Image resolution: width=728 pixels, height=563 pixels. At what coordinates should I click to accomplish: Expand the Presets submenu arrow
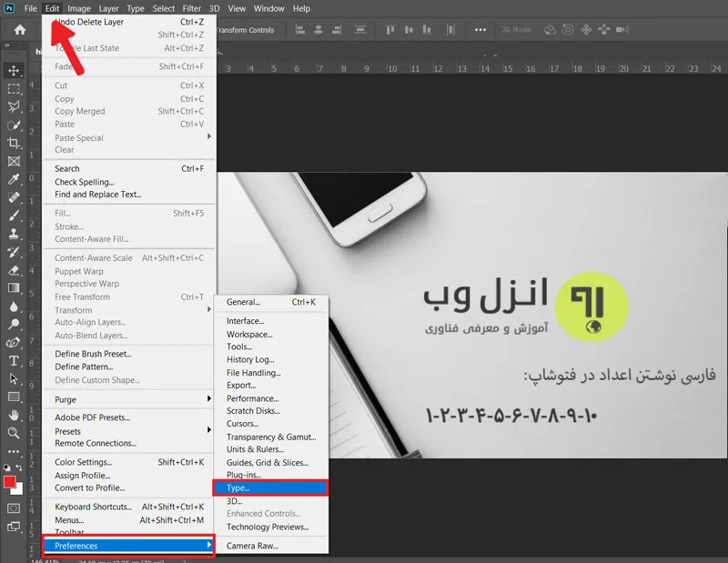pyautogui.click(x=209, y=430)
